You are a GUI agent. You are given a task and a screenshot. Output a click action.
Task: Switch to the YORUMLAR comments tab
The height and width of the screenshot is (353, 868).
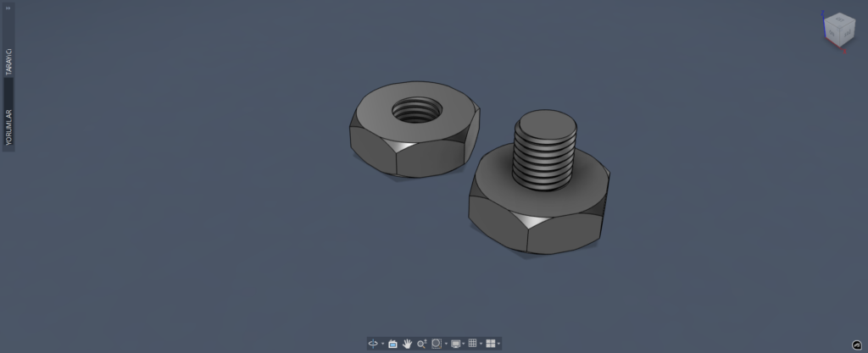9,127
